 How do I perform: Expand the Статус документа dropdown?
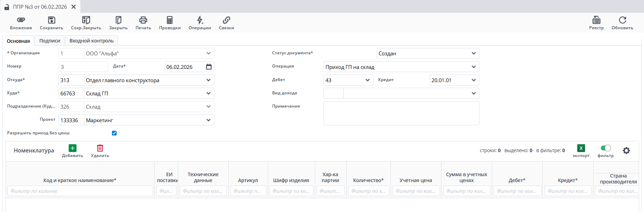click(473, 54)
